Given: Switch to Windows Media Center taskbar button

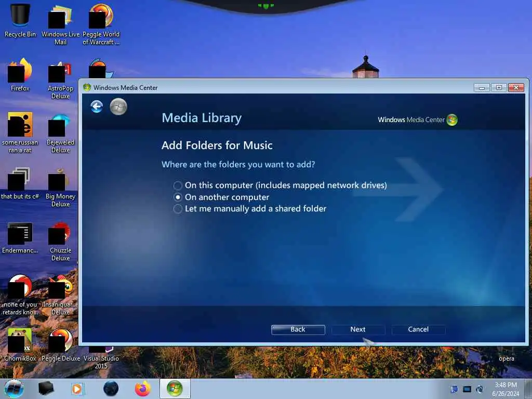Looking at the screenshot, I should (175, 389).
